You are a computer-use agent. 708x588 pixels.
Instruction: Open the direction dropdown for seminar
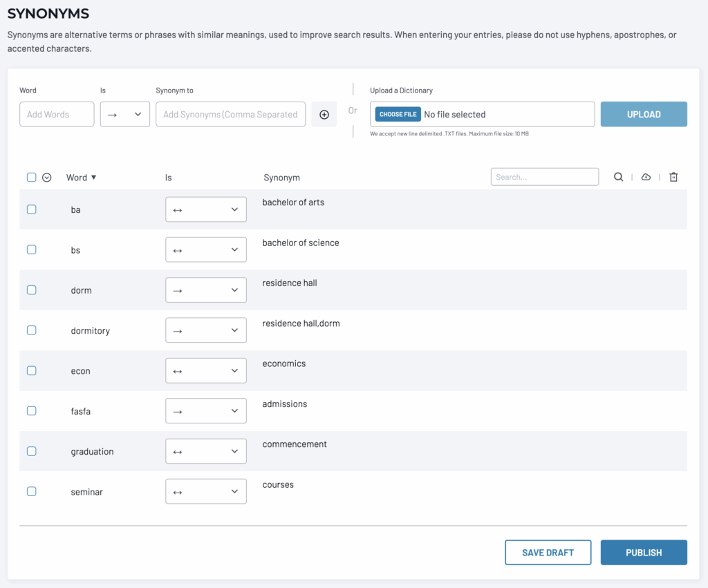(x=206, y=491)
